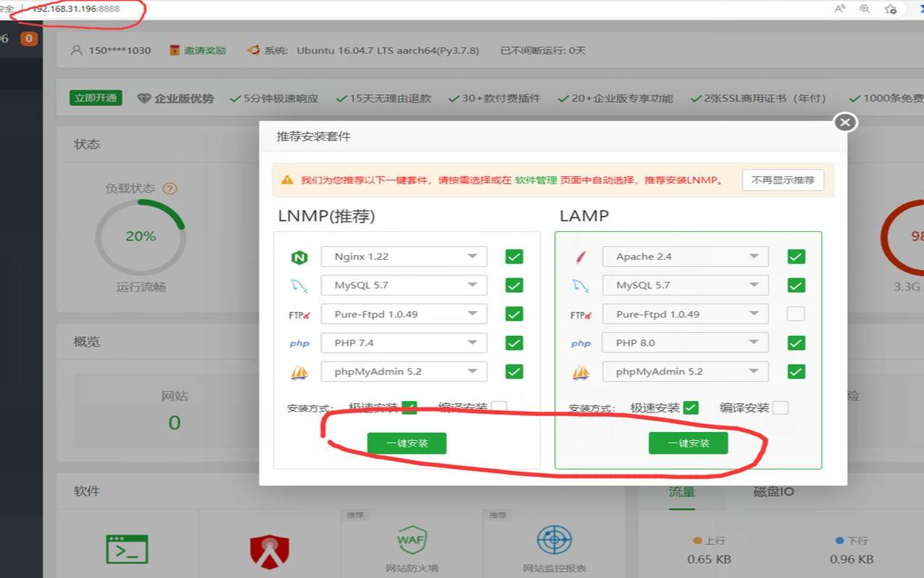Open PHP 8.0 version dropdown
This screenshot has width=924, height=578.
686,343
